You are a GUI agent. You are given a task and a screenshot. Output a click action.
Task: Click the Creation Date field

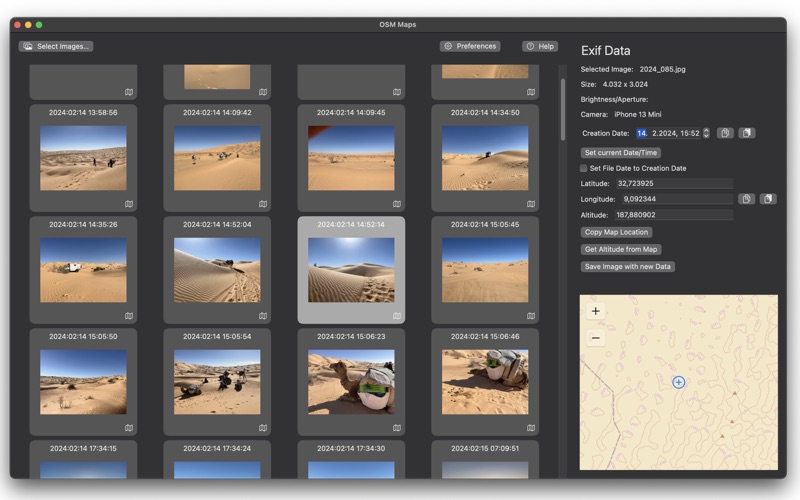click(668, 133)
